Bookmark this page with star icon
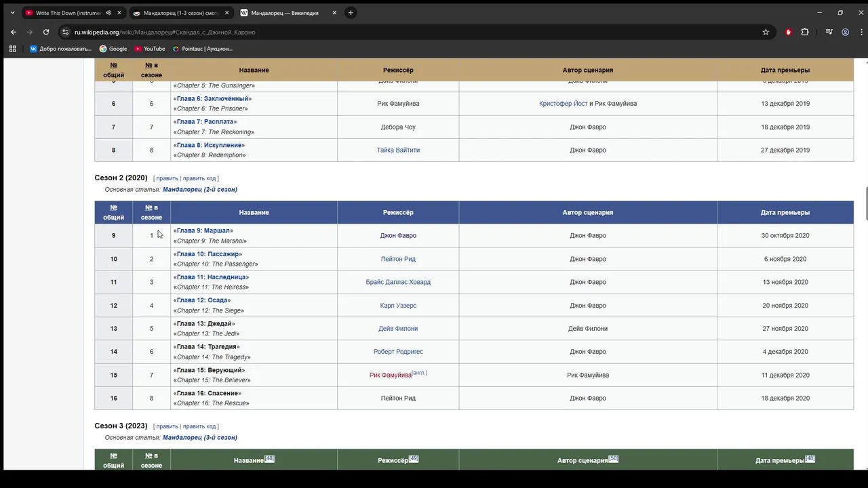Viewport: 868px width, 488px height. 766,32
